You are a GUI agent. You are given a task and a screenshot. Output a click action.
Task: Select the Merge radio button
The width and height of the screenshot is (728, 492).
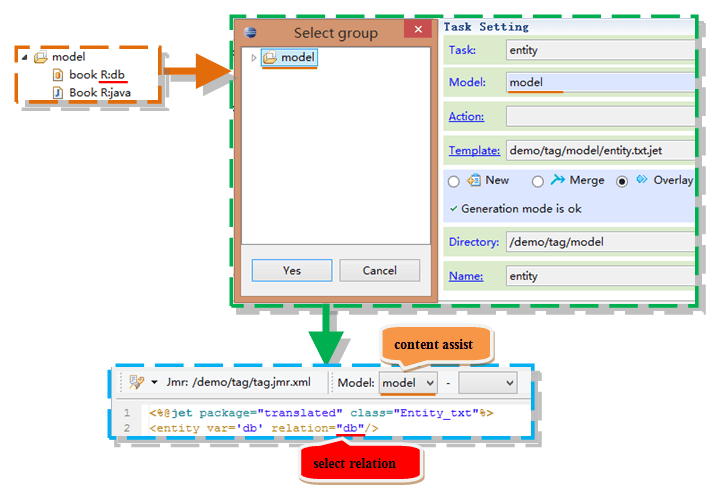pos(538,181)
